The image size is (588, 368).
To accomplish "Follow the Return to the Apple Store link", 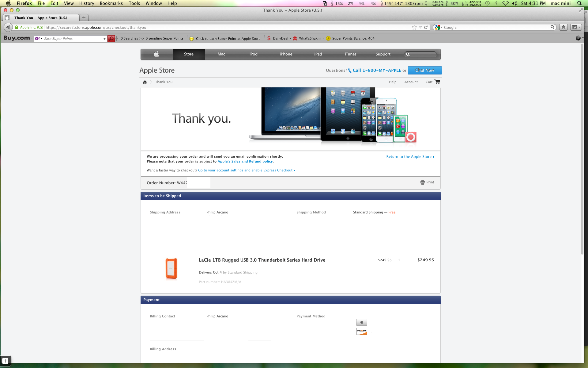I will [x=410, y=157].
